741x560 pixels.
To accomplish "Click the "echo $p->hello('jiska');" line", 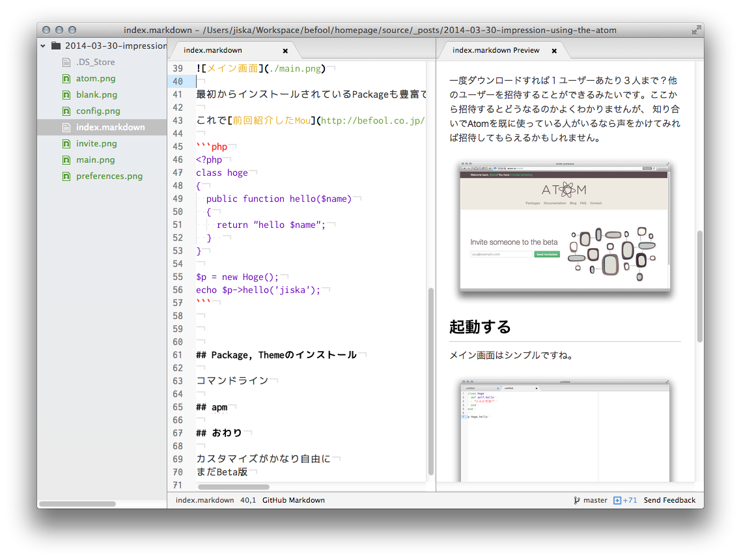I will pyautogui.click(x=258, y=290).
